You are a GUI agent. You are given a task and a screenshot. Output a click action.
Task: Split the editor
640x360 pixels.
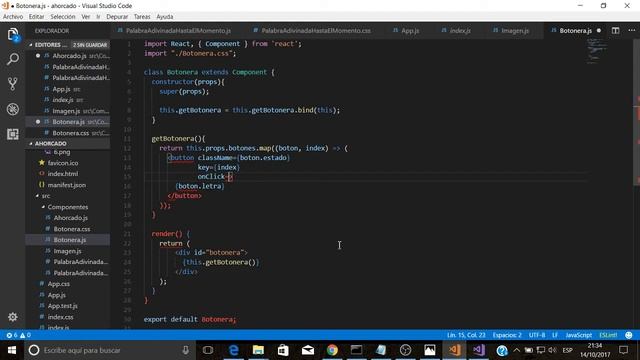(x=615, y=31)
